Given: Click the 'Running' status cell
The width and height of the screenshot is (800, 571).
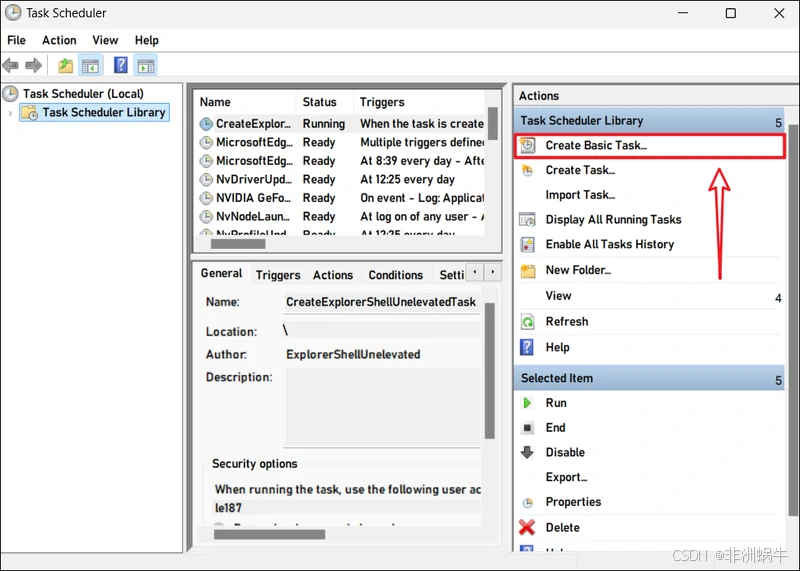Looking at the screenshot, I should pyautogui.click(x=323, y=123).
